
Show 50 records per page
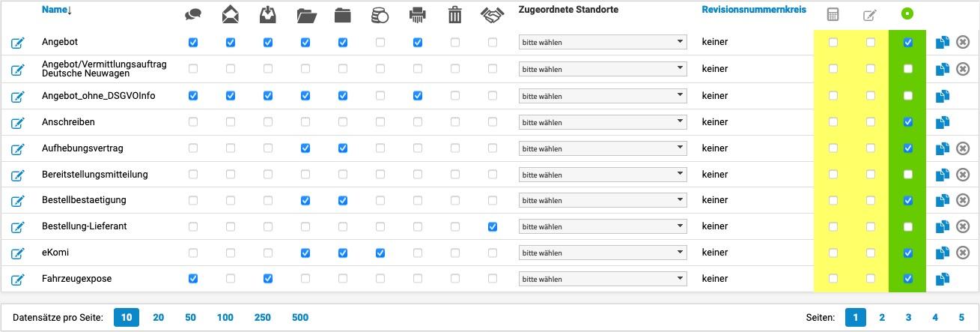click(190, 318)
